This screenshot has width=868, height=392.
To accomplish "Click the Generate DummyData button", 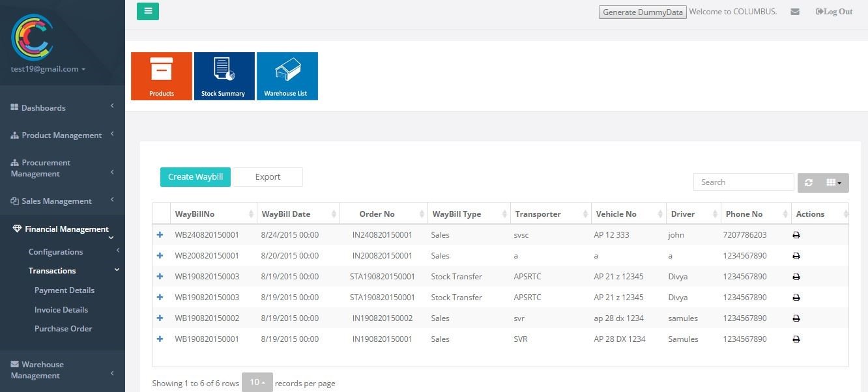I will pos(643,12).
